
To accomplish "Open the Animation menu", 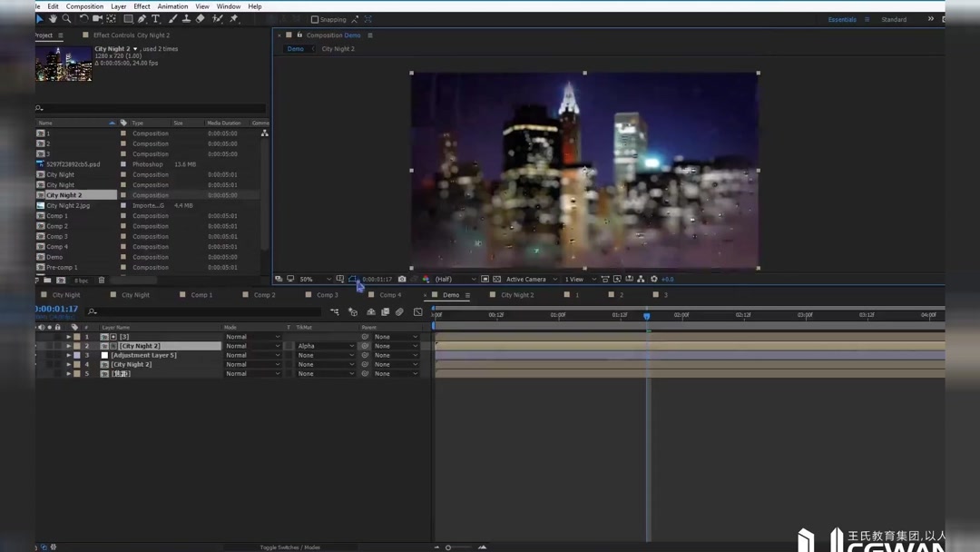I will [172, 6].
